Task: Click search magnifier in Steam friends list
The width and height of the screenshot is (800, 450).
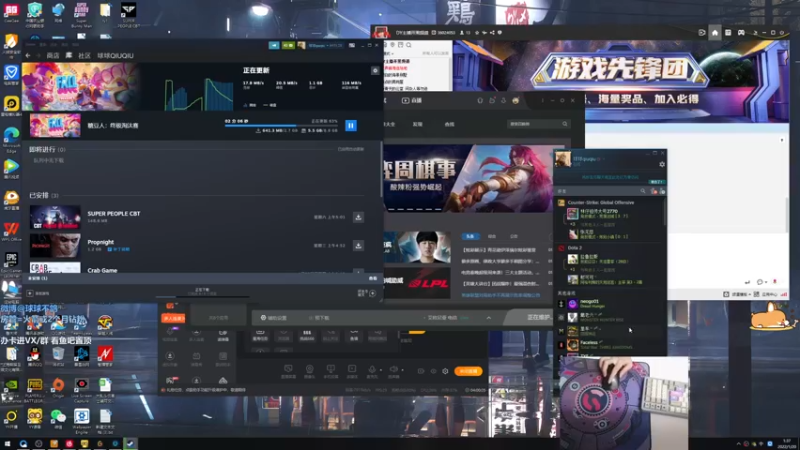Action: pos(643,191)
